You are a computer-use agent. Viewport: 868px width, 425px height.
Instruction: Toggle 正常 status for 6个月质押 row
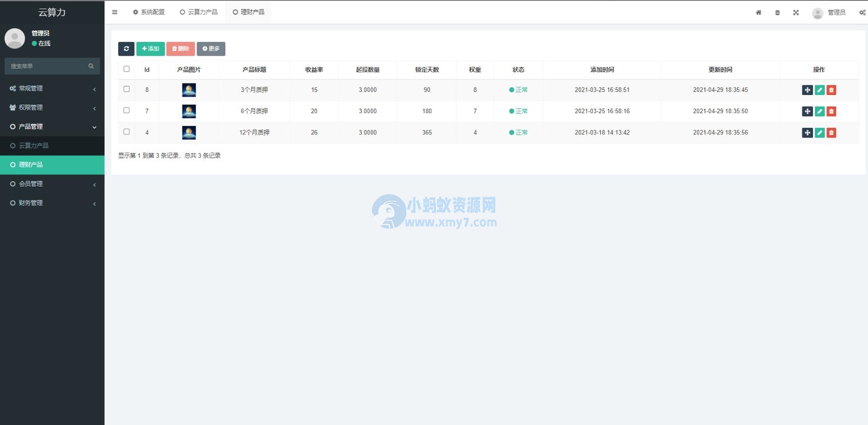518,111
